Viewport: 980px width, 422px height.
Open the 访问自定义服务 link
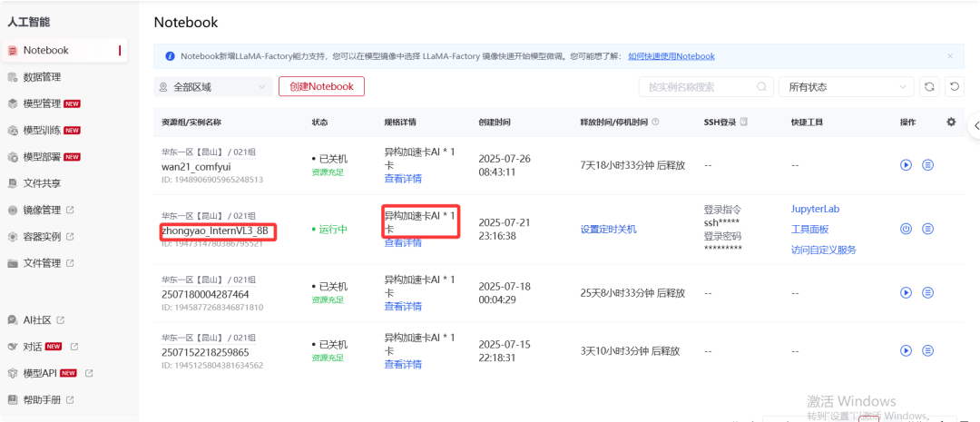824,250
